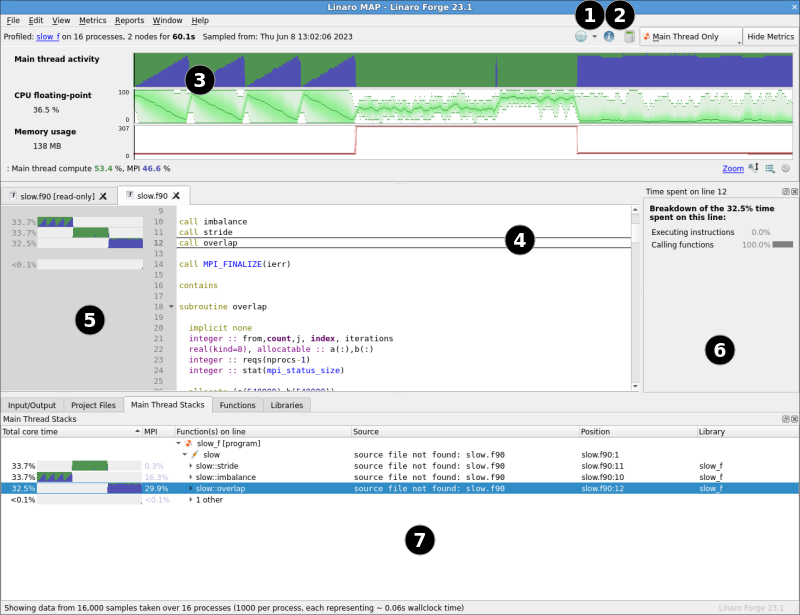
Task: Click the clock icon in the top toolbar
Action: click(x=581, y=36)
